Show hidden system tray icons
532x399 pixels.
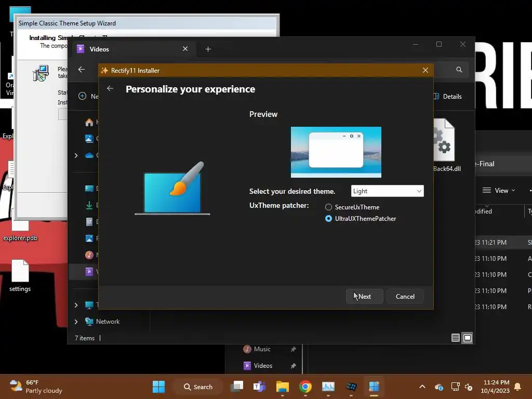(422, 387)
